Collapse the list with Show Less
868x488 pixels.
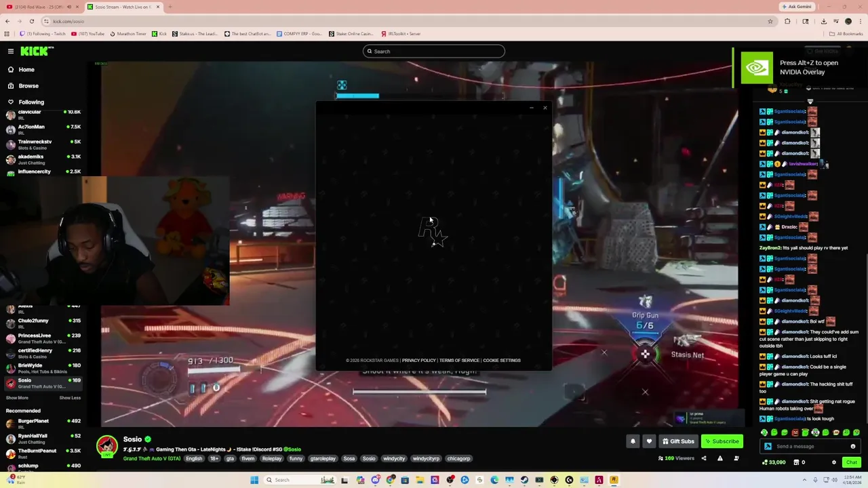[x=70, y=398]
